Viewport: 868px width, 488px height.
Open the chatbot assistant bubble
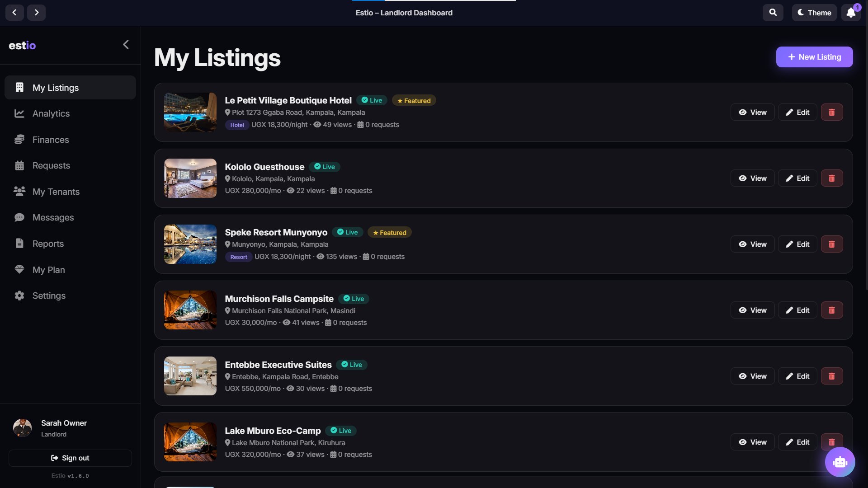840,462
